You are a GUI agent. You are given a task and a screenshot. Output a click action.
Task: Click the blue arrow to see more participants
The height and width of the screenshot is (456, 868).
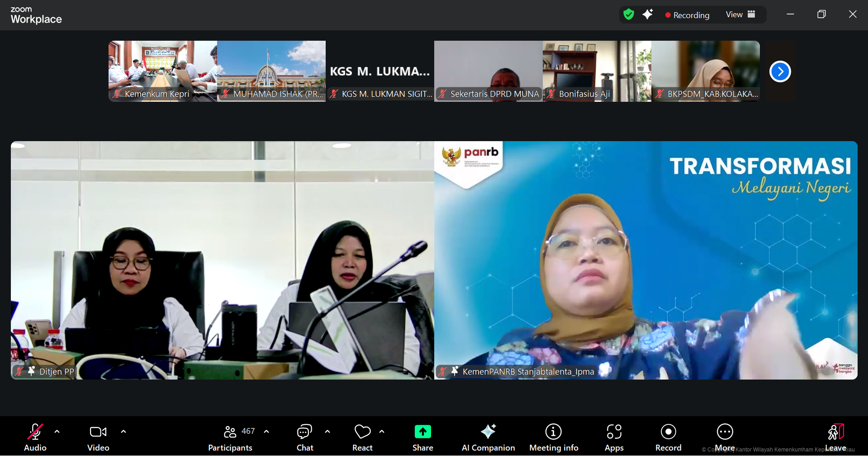(779, 71)
